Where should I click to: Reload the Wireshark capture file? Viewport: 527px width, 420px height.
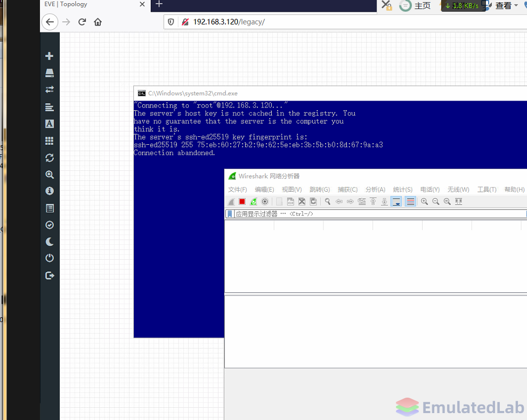313,201
